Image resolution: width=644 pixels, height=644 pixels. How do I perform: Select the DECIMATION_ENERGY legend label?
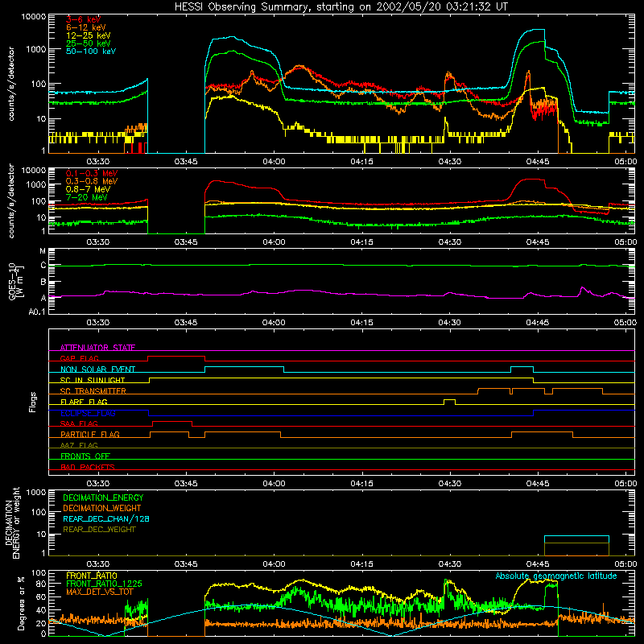click(x=103, y=497)
